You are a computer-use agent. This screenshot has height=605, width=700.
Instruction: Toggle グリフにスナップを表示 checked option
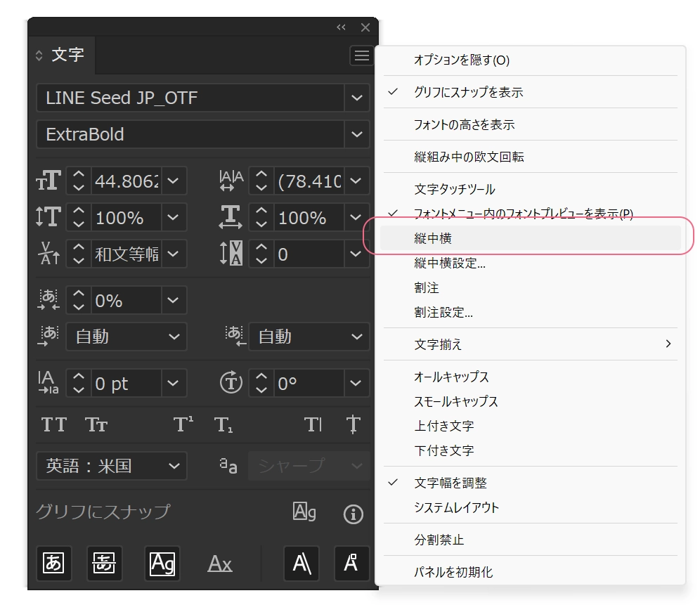pos(468,92)
